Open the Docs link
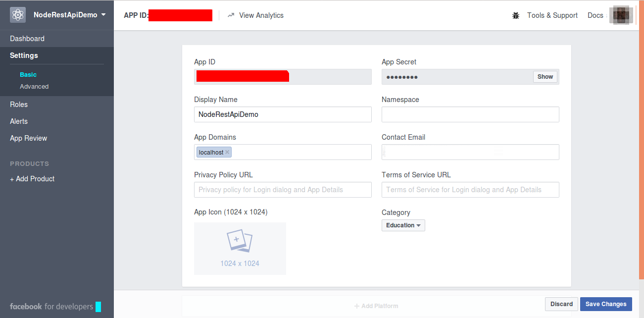Viewport: 644px width, 318px height. point(595,15)
